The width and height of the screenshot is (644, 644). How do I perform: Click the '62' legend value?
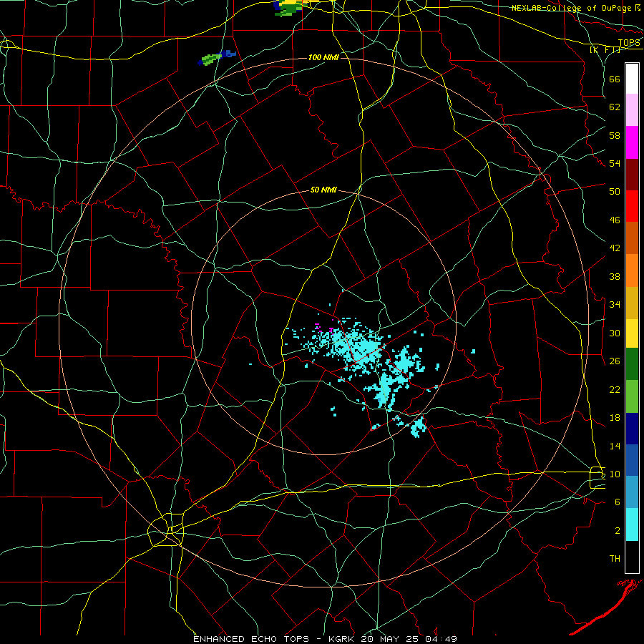(x=615, y=107)
